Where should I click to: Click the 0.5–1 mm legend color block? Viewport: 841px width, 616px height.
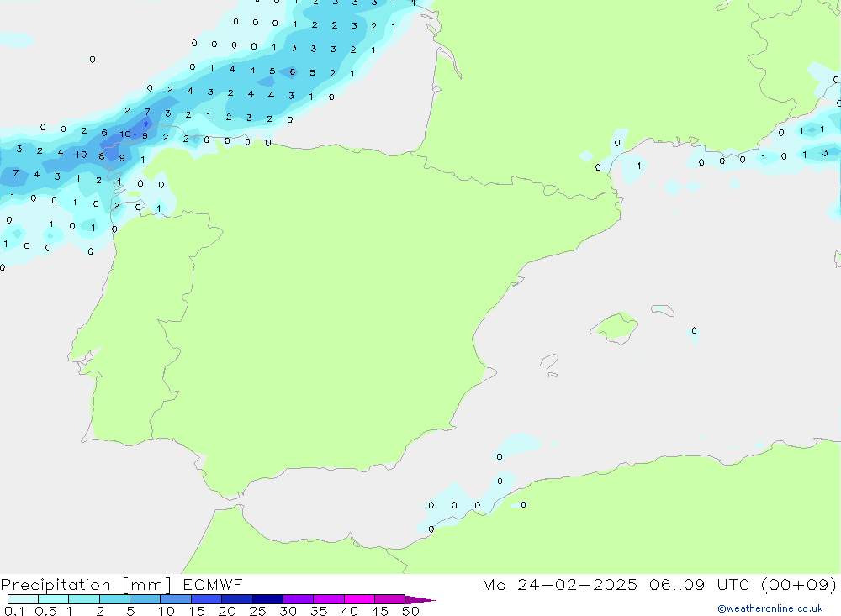pos(53,599)
